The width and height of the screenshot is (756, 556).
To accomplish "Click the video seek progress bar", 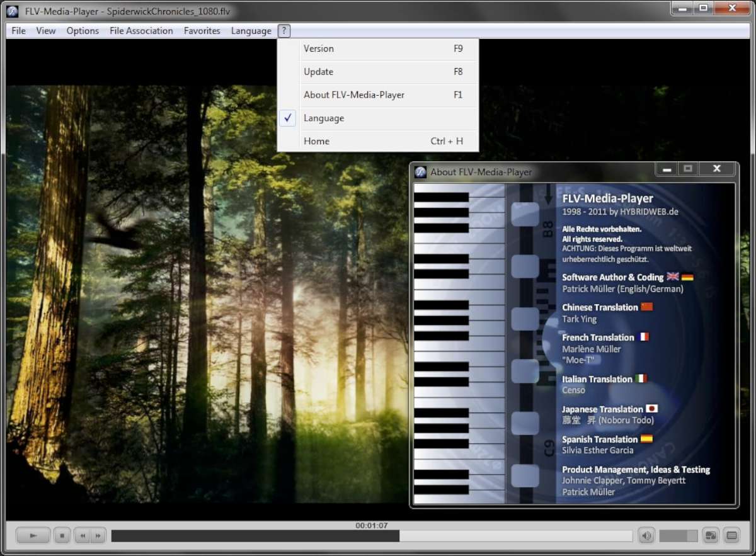I will (x=372, y=536).
